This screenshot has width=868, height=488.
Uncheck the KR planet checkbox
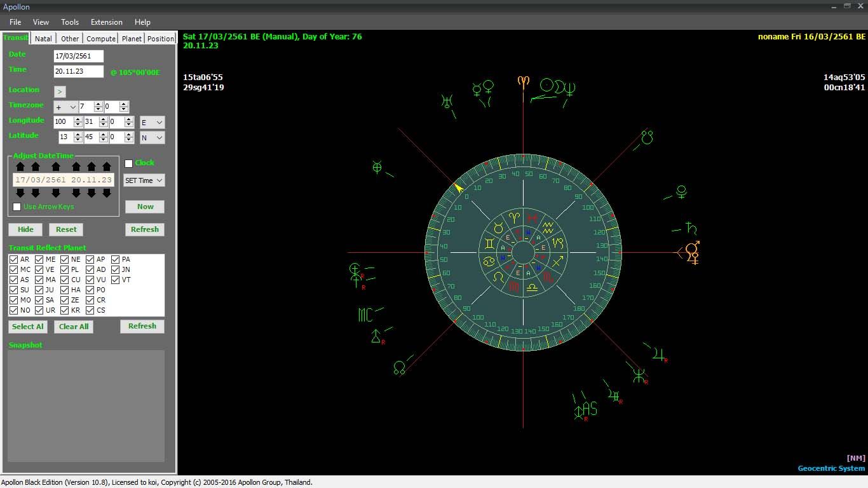click(x=65, y=310)
